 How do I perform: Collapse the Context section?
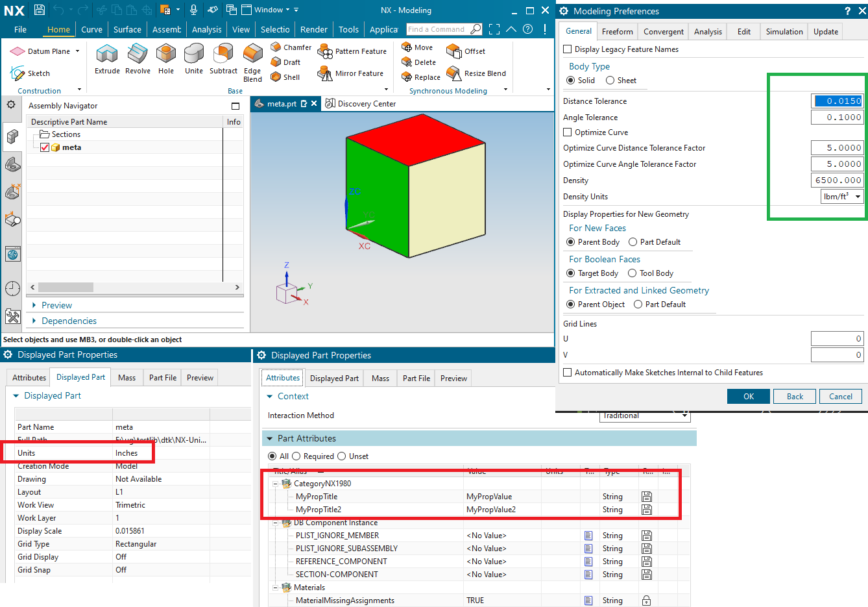click(x=270, y=396)
